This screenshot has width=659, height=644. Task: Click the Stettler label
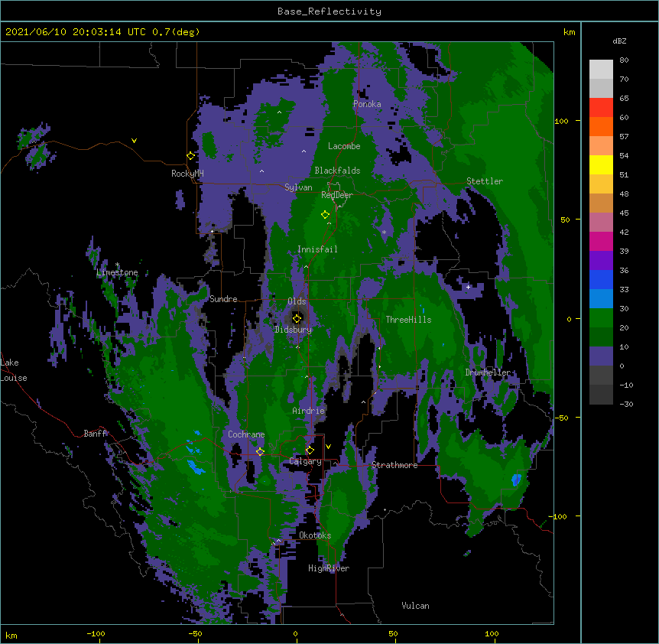485,181
